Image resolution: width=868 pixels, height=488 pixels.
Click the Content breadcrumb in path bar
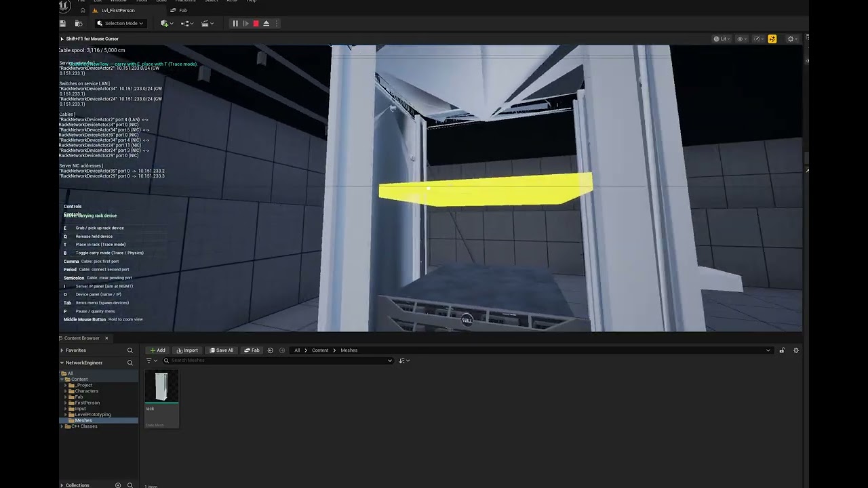point(320,350)
